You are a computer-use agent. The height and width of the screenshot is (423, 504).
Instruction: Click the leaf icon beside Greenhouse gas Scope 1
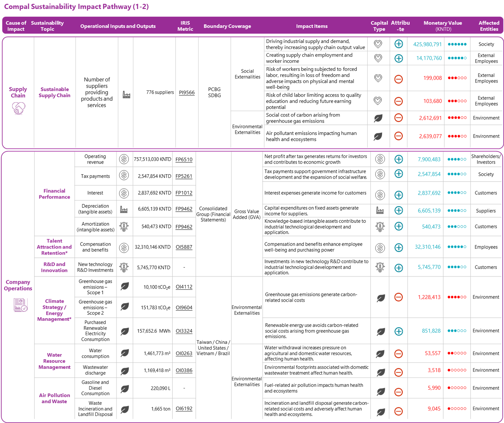coord(125,286)
